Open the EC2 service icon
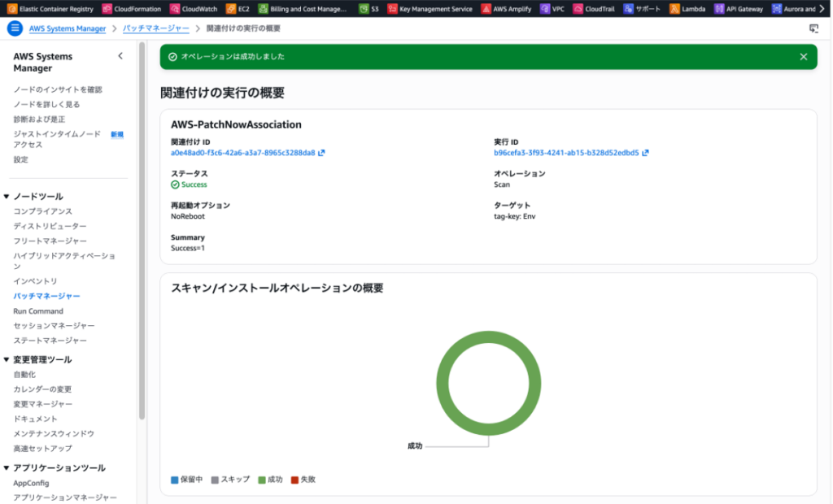 click(x=230, y=8)
